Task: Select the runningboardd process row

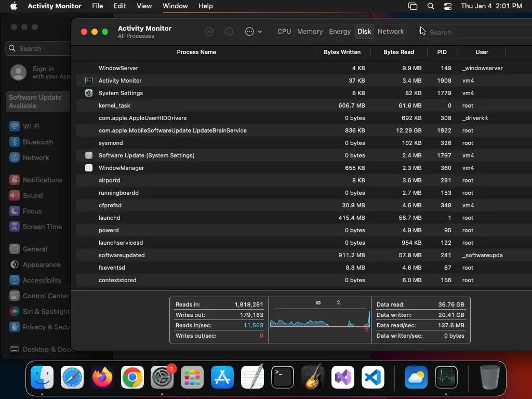Action: [x=304, y=193]
